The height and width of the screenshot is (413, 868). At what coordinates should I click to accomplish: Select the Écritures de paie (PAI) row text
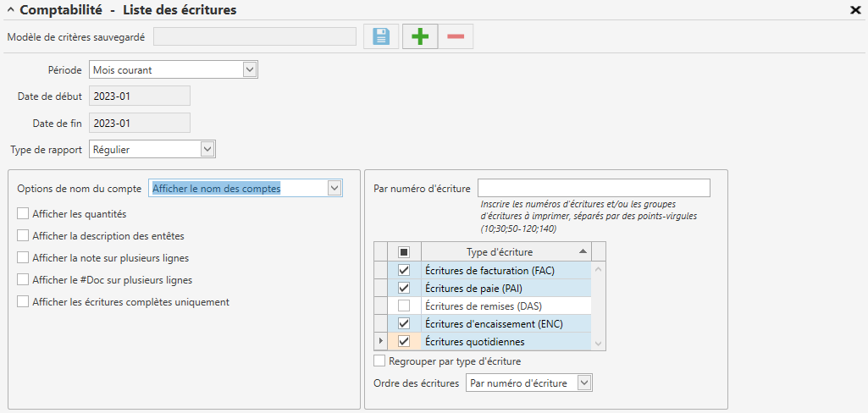click(474, 288)
